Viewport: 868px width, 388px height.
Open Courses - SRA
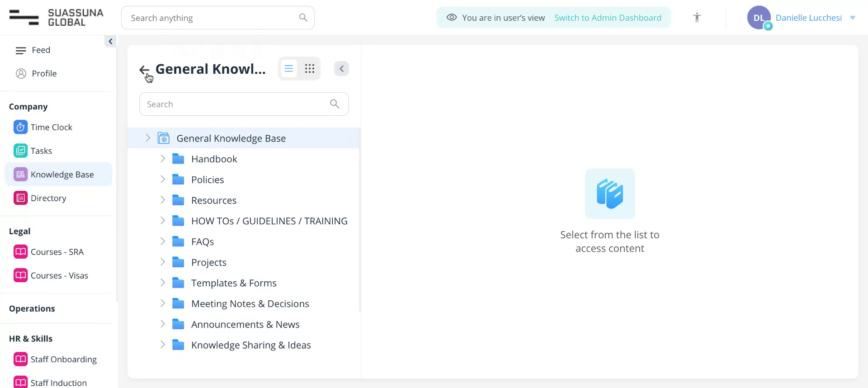(57, 252)
